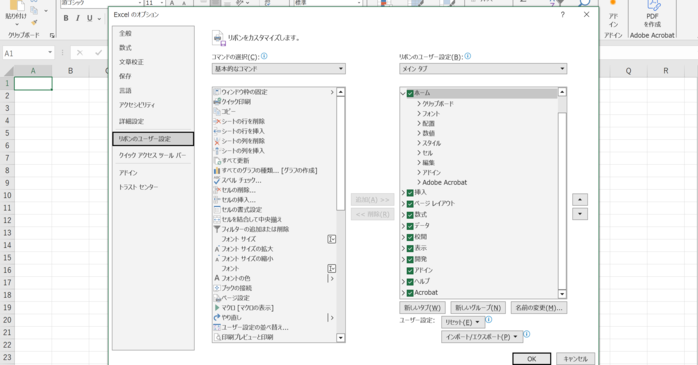Viewport: 698px width, 365px height.
Task: Select the シートの行を削除 command icon
Action: tap(217, 122)
